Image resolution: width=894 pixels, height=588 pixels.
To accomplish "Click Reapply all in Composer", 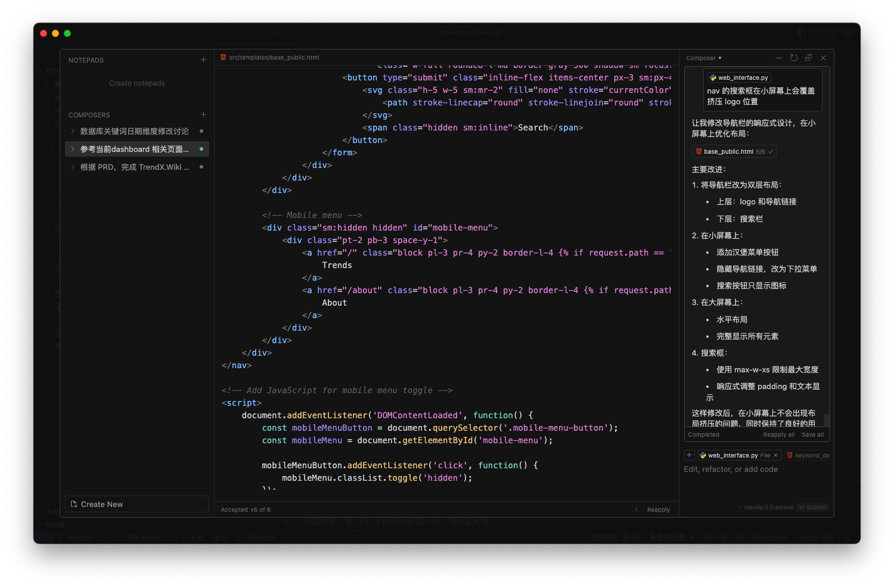I will pos(779,434).
